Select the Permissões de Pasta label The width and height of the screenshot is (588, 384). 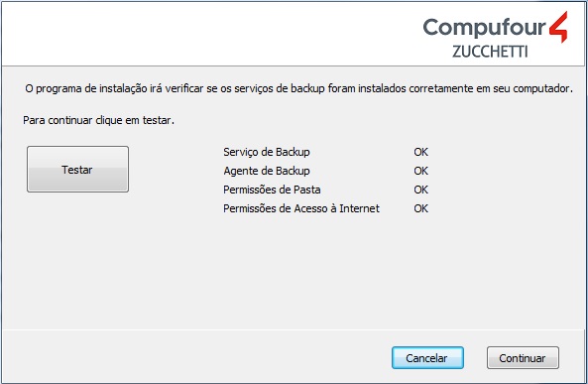272,190
